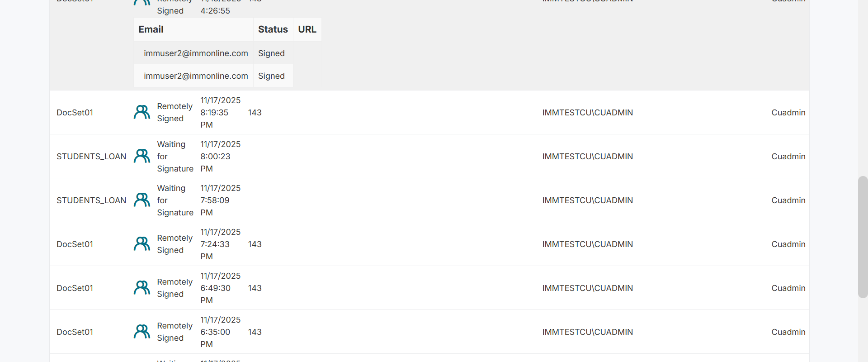
Task: Click the STUDENTS_LOAN name in the 7:58:09 PM row
Action: point(91,200)
